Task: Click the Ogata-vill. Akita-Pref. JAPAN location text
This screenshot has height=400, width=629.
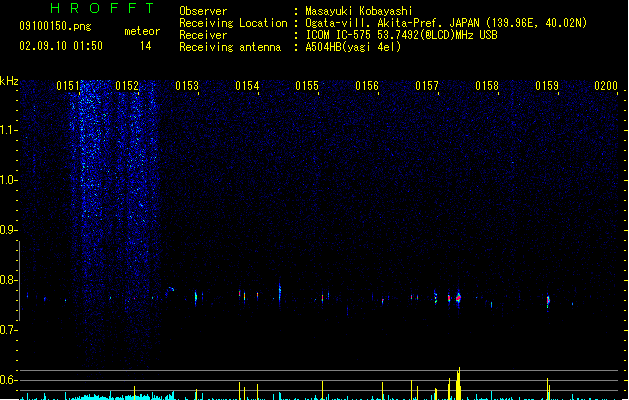Action: [392, 23]
